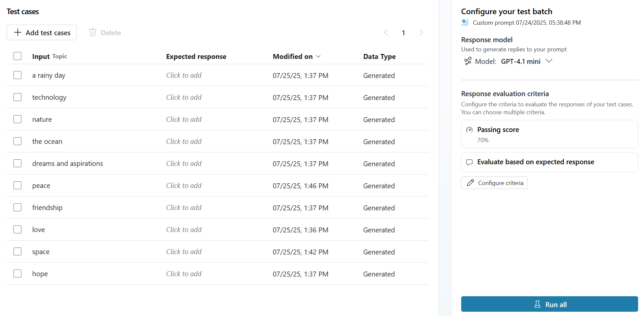Click the pencil icon on Configure criteria
Screen dimensions: 644x316
pyautogui.click(x=470, y=183)
